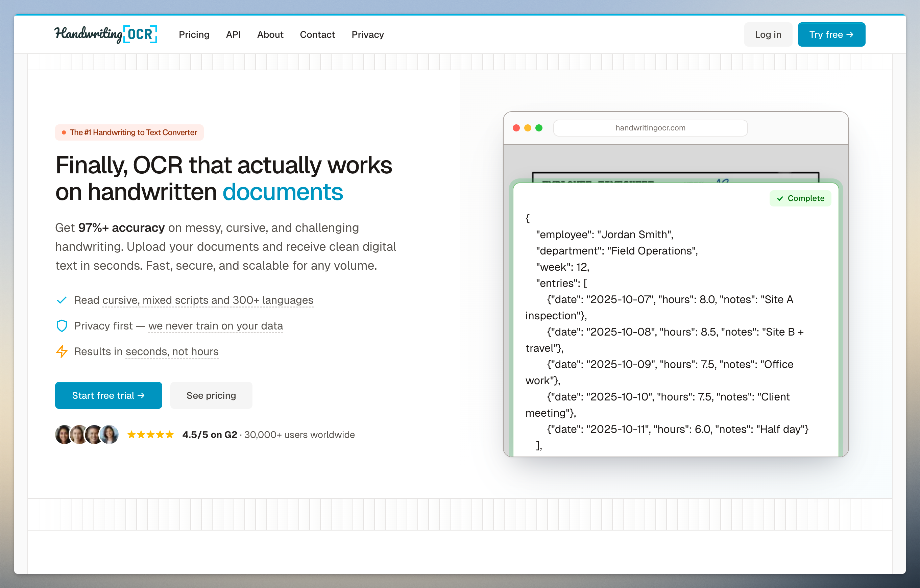The width and height of the screenshot is (920, 588).
Task: Click '30,000+ users worldwide' text
Action: (x=299, y=435)
